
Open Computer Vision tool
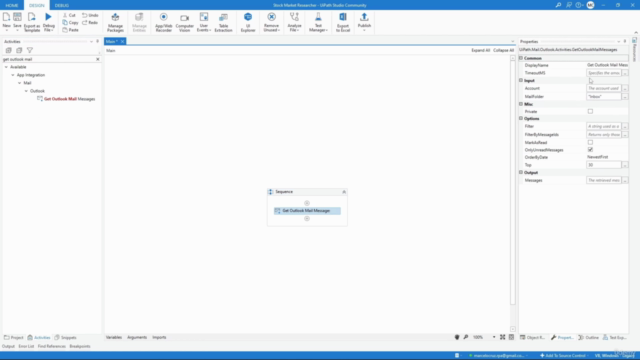click(184, 22)
